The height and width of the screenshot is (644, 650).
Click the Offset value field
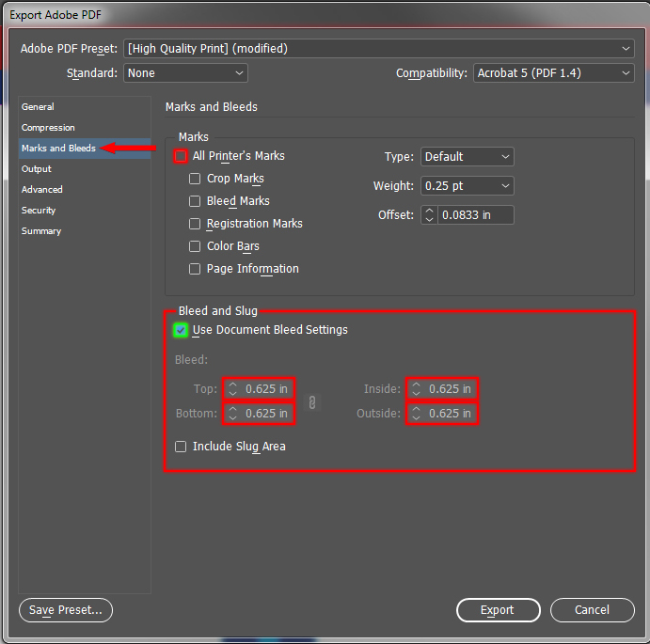coord(475,215)
